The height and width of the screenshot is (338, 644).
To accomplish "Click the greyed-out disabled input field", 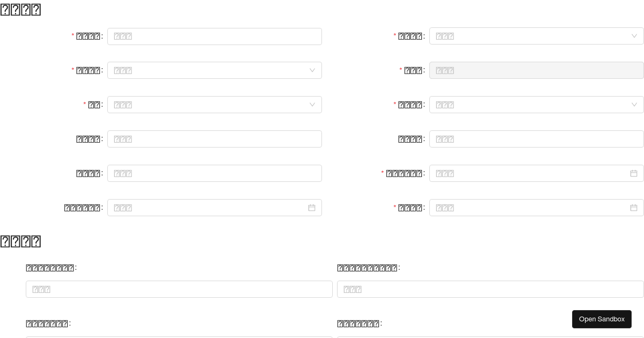I will pyautogui.click(x=537, y=70).
